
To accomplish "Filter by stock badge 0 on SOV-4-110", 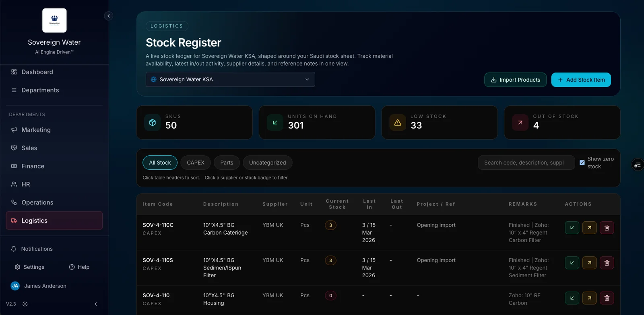I will click(330, 296).
